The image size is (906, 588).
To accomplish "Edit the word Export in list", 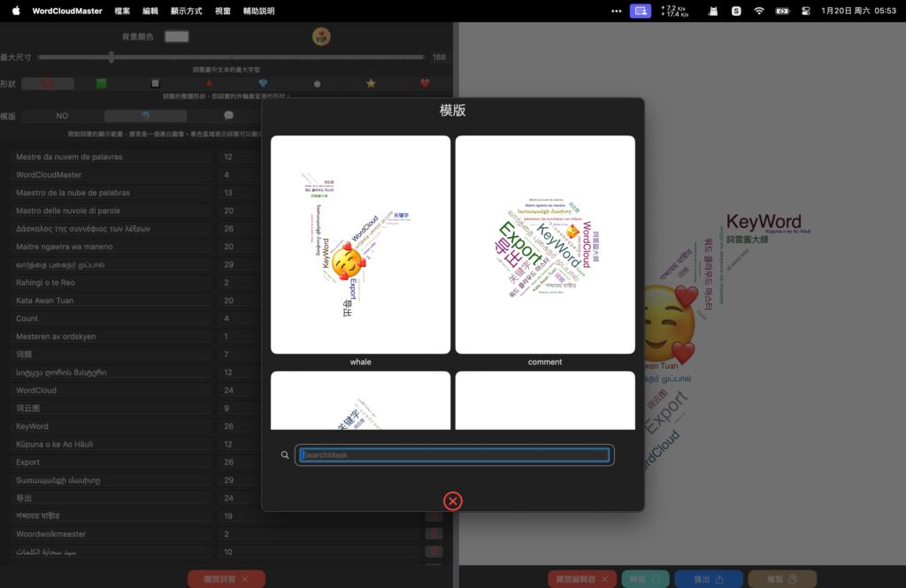I will coord(111,462).
